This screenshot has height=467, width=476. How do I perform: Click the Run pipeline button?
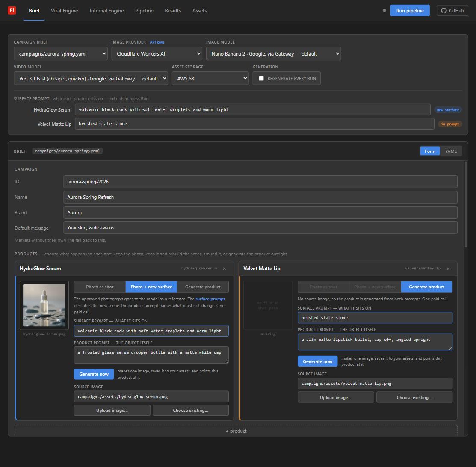point(410,10)
